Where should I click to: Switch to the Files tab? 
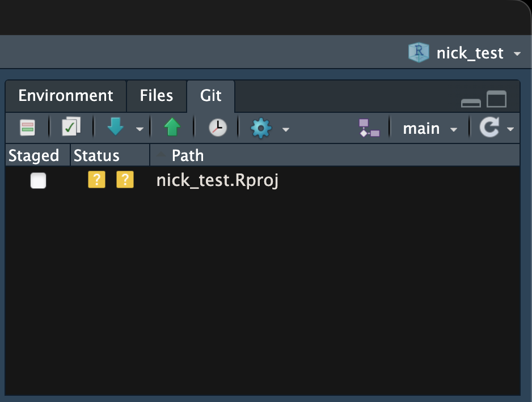coord(157,96)
